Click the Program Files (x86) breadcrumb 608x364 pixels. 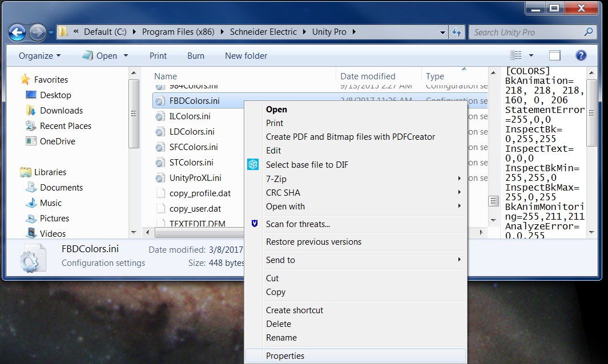tap(178, 32)
